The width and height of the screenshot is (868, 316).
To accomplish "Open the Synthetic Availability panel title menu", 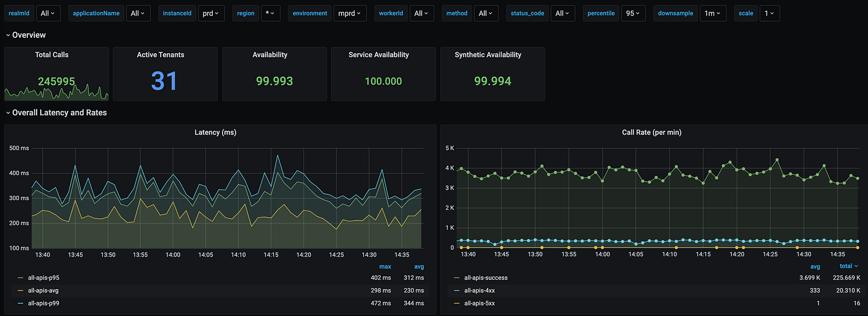I will pyautogui.click(x=488, y=55).
